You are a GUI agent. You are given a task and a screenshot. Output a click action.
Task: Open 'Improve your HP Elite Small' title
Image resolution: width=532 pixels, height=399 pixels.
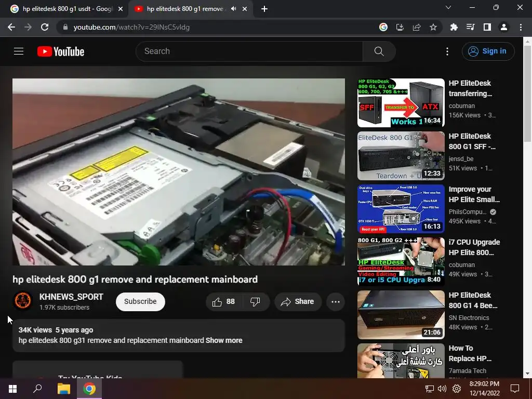(x=474, y=194)
